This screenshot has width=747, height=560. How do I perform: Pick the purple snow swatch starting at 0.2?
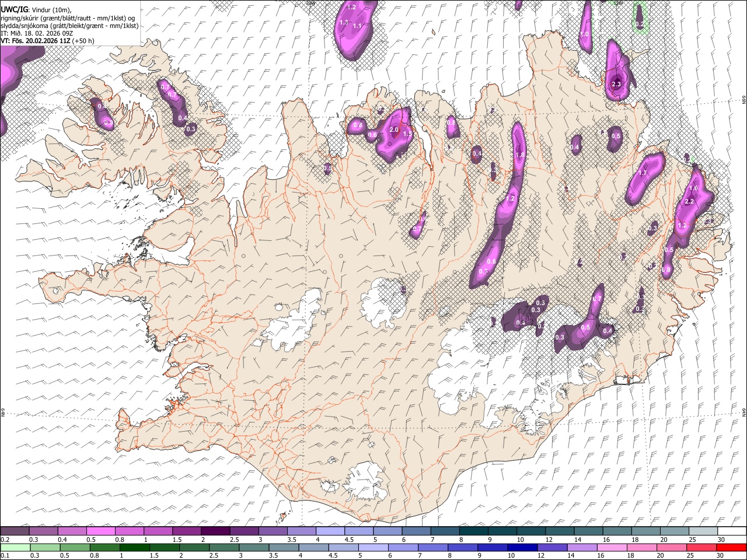pos(15,531)
